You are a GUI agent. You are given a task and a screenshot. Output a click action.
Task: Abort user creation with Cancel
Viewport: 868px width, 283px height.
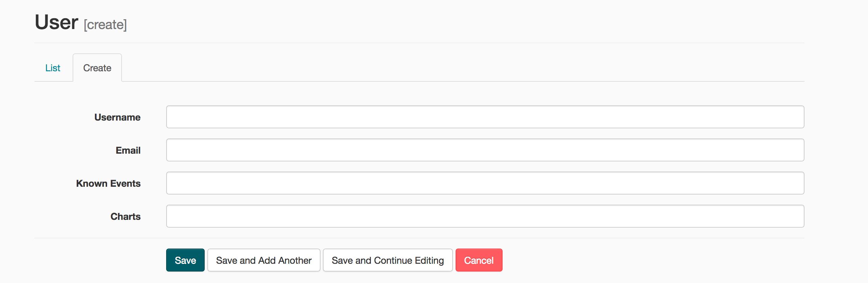[479, 260]
